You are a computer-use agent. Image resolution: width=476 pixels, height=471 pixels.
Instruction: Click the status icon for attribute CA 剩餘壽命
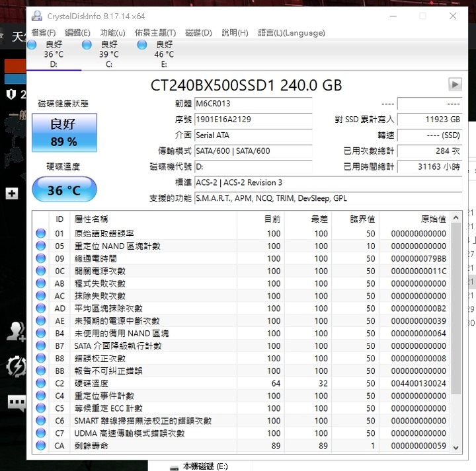coord(41,445)
